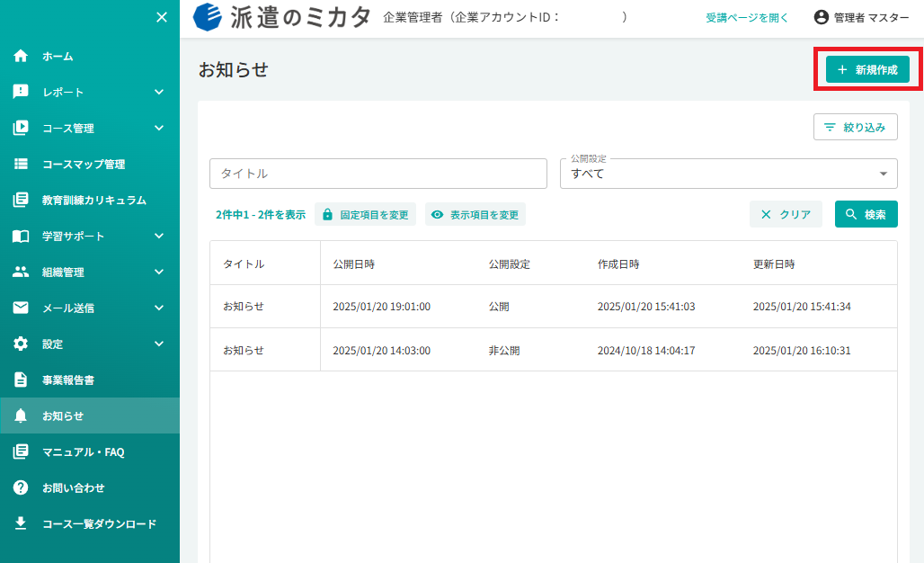The image size is (924, 563).
Task: Click the 設定 gear icon
Action: [21, 344]
